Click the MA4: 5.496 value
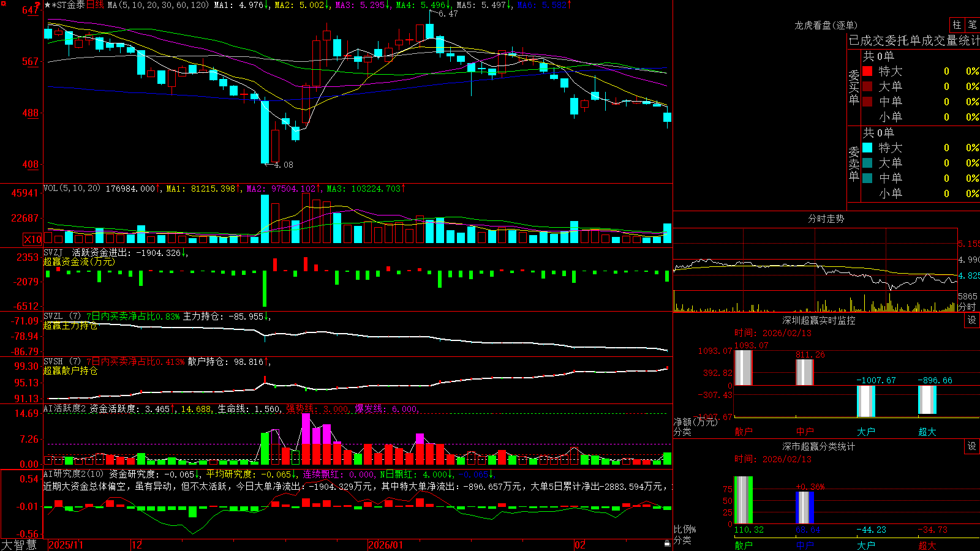The image size is (980, 551). 423,5
